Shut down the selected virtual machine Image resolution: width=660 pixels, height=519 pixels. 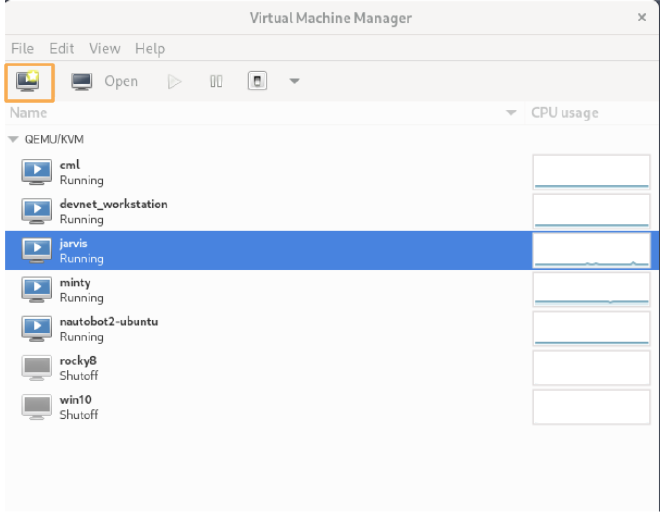coord(257,81)
